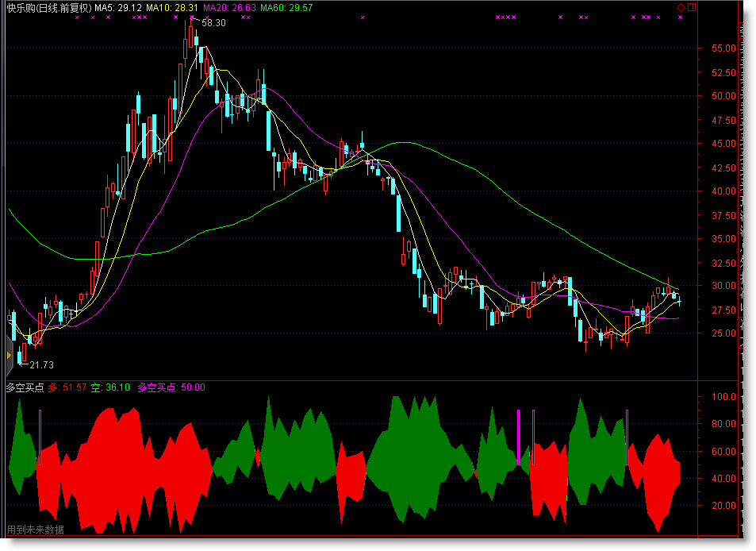
Task: Click the 21.73 low price marker
Action: click(x=41, y=364)
